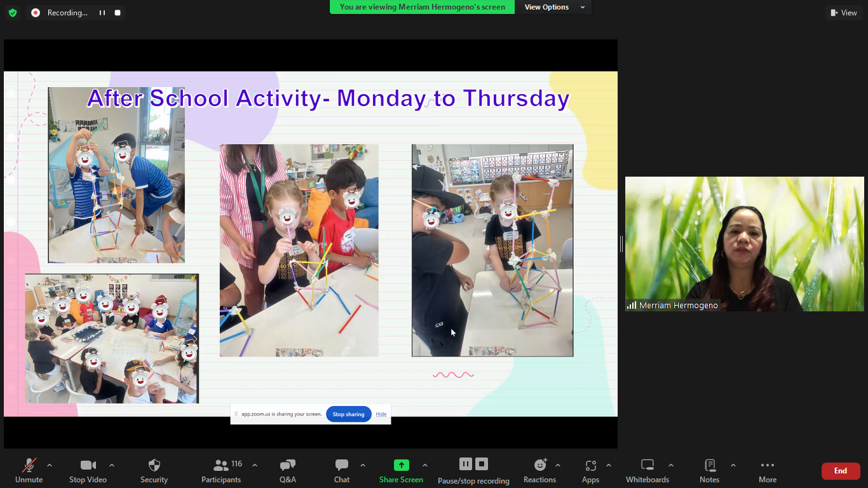This screenshot has height=488, width=868.
Task: Click the green Share Screen icon
Action: 401,465
